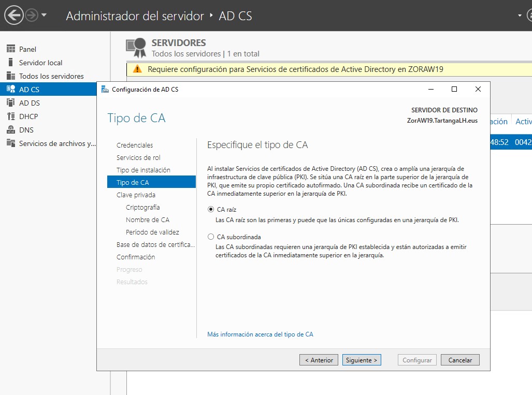Go to the Tipo de instalación step
The image size is (532, 395).
pyautogui.click(x=143, y=170)
